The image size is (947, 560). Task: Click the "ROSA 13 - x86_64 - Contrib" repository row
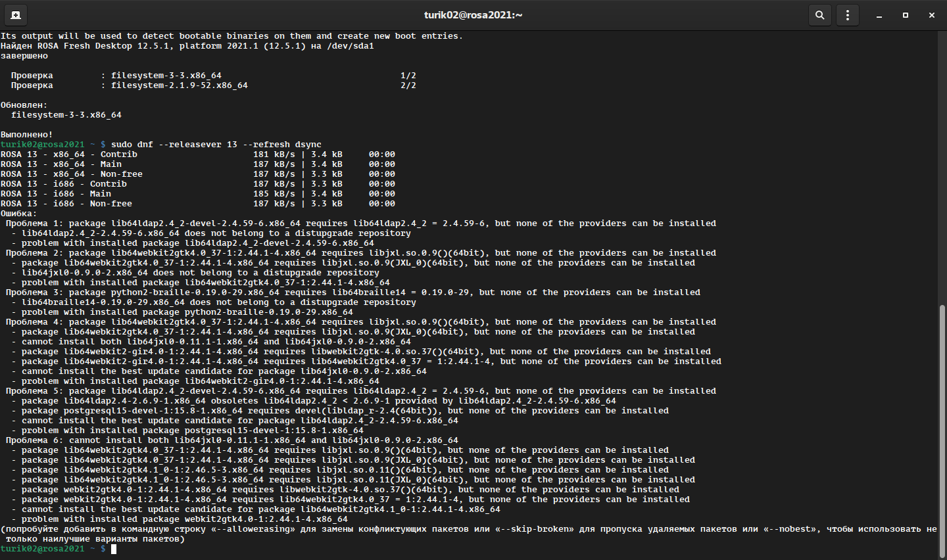[x=198, y=154]
